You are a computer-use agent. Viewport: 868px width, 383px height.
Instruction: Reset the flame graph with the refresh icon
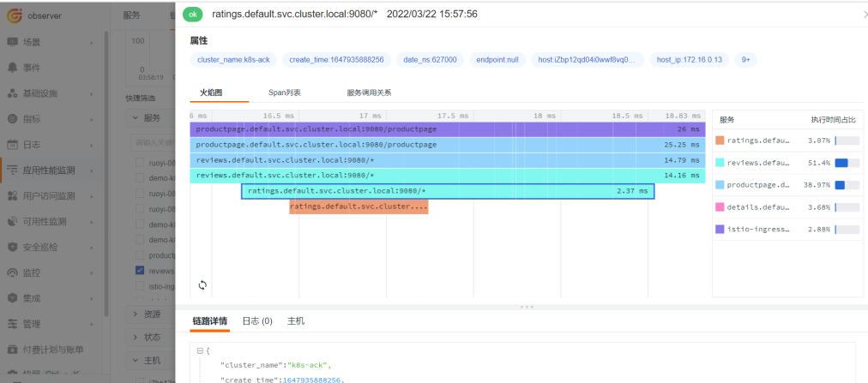coord(202,285)
